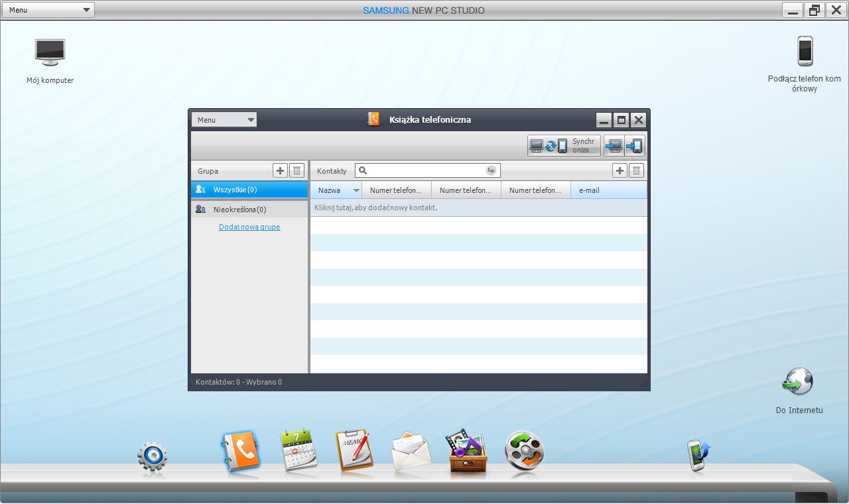
Task: Click first Numer telefon... column header
Action: pos(397,190)
